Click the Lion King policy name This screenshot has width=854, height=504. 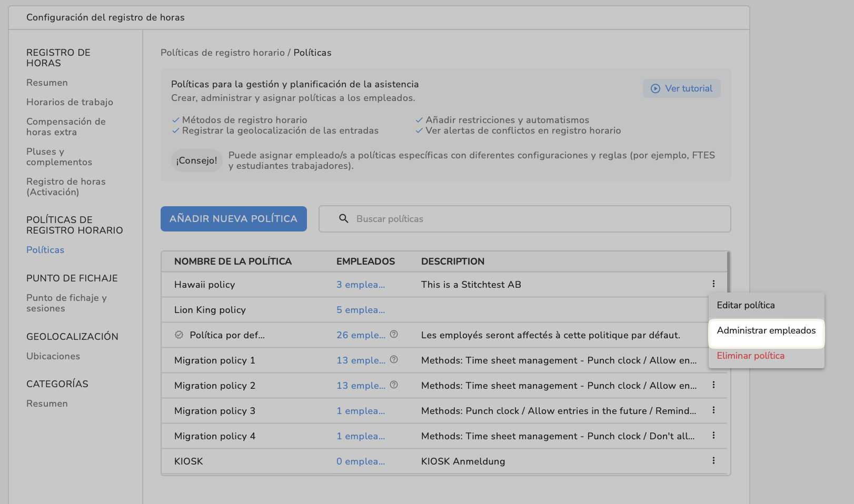pyautogui.click(x=210, y=310)
